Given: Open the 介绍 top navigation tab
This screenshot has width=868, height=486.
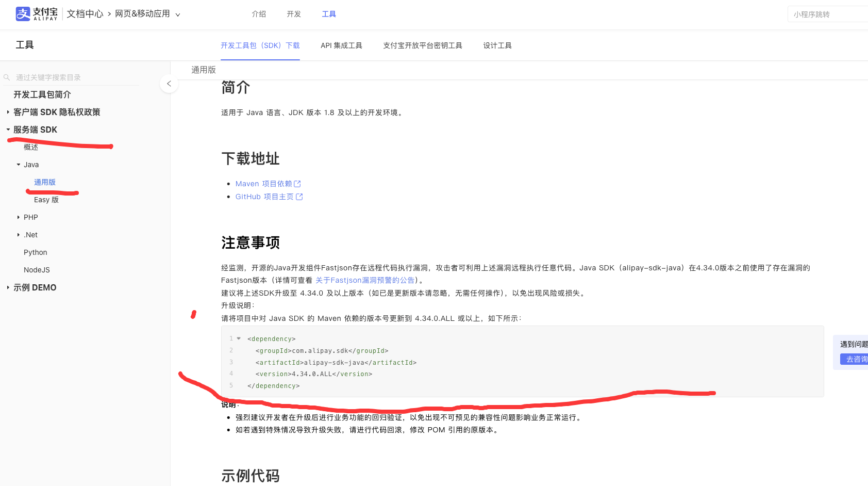Looking at the screenshot, I should coord(259,14).
